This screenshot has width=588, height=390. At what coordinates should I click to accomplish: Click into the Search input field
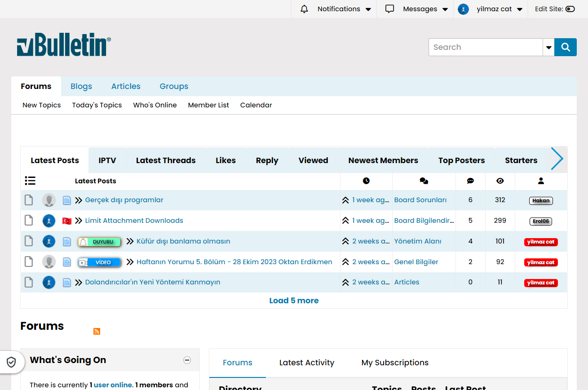click(x=485, y=47)
